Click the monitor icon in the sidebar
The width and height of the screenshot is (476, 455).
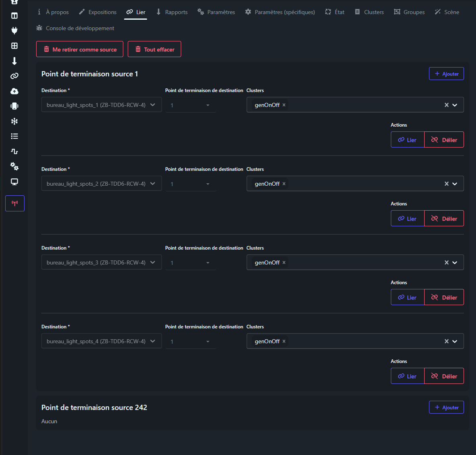14,182
